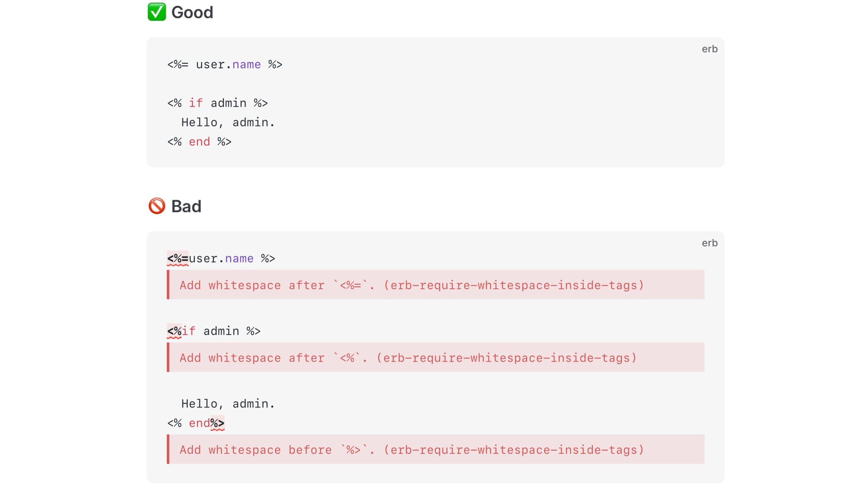The height and width of the screenshot is (488, 868).
Task: Click purple 'name' in the Good code block
Action: (246, 65)
